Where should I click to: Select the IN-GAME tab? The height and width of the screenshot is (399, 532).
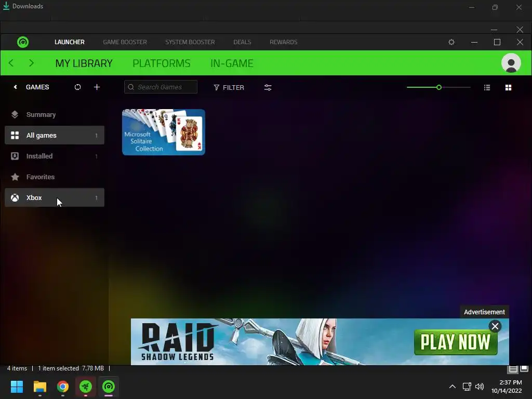(x=232, y=63)
